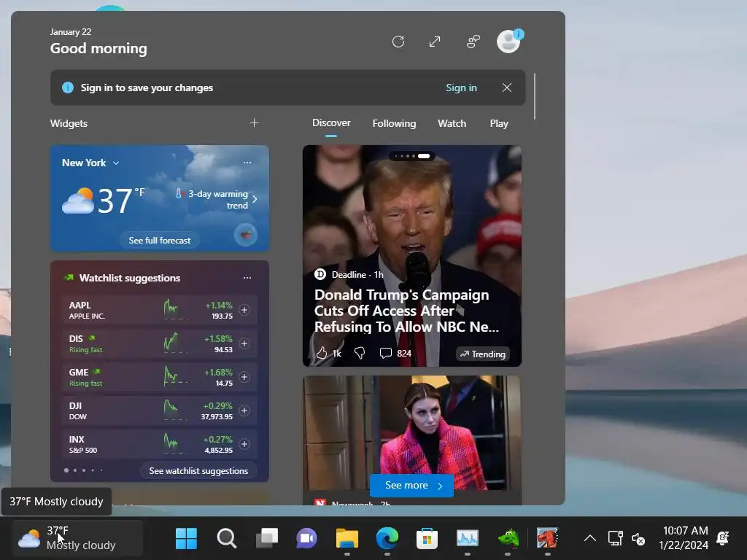The image size is (747, 560).
Task: Add DIS to watchlist
Action: coord(244,343)
